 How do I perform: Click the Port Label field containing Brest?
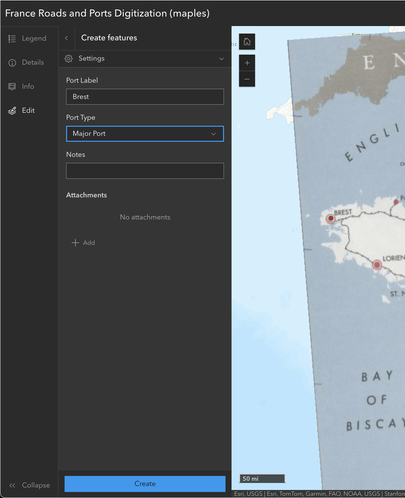pyautogui.click(x=145, y=97)
